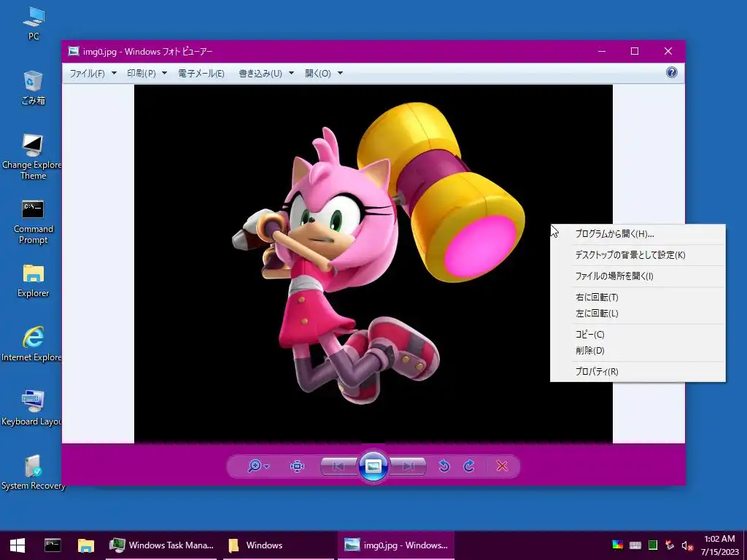Delete image with red X icon
Image resolution: width=747 pixels, height=560 pixels.
(502, 466)
